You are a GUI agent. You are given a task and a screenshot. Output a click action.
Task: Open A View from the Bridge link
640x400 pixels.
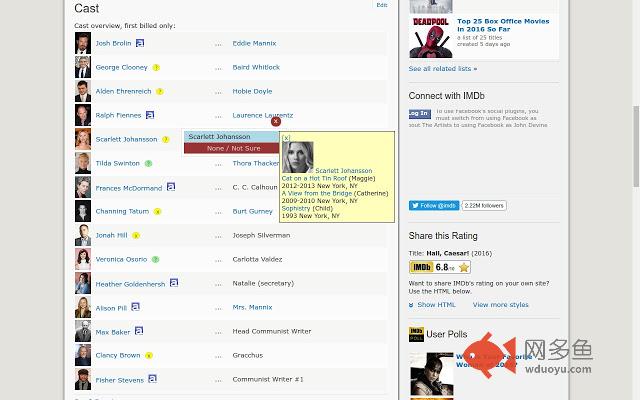[317, 193]
